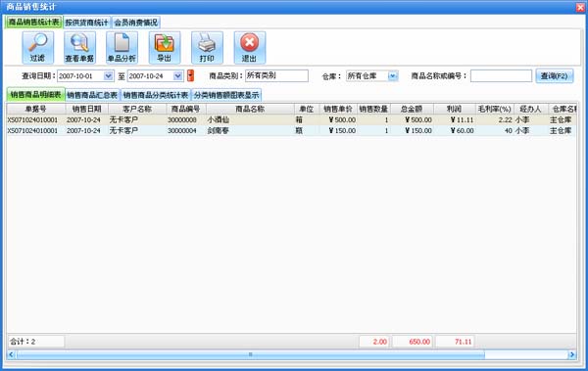Click the 商品类别 所有类别 field
This screenshot has height=371, width=588.
tap(276, 75)
